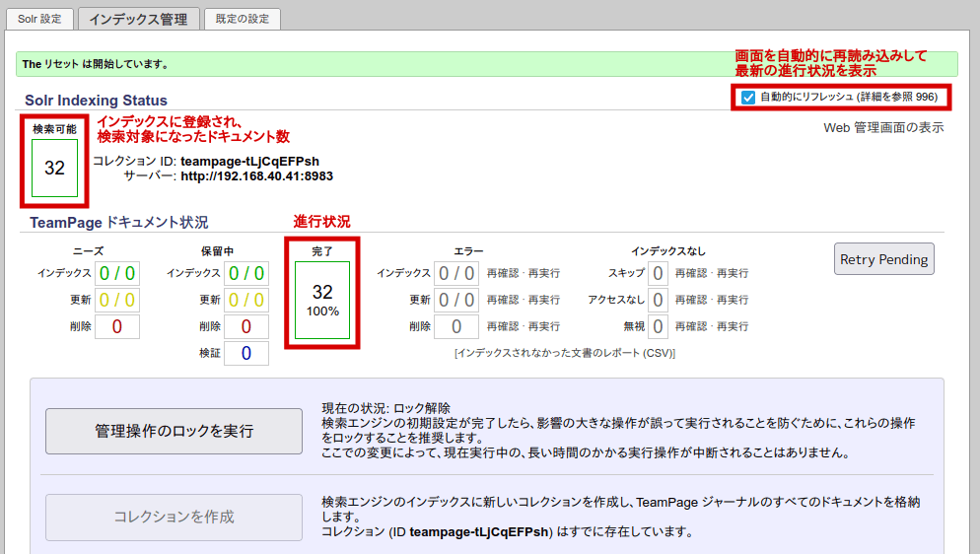The image size is (980, 554).
Task: Switch to the Solr 設定 tab
Action: coord(39,19)
